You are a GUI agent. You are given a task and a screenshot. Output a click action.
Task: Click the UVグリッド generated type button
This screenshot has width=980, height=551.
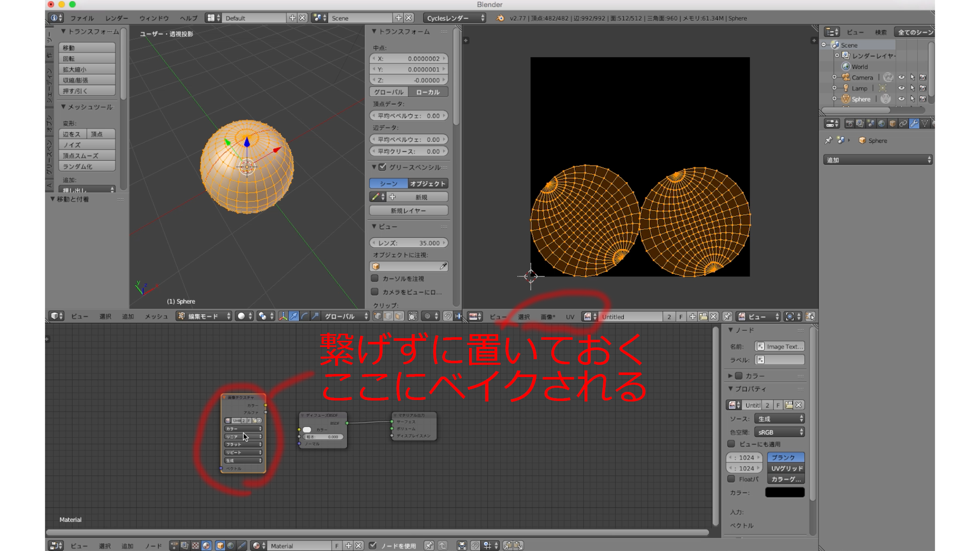pos(786,468)
